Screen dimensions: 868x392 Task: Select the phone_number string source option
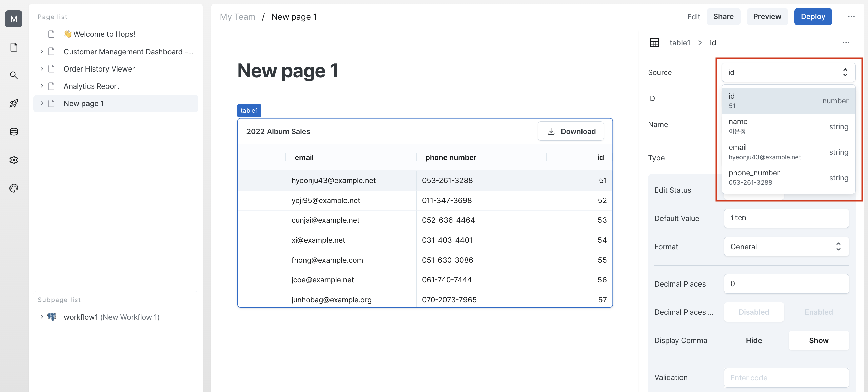tap(788, 177)
